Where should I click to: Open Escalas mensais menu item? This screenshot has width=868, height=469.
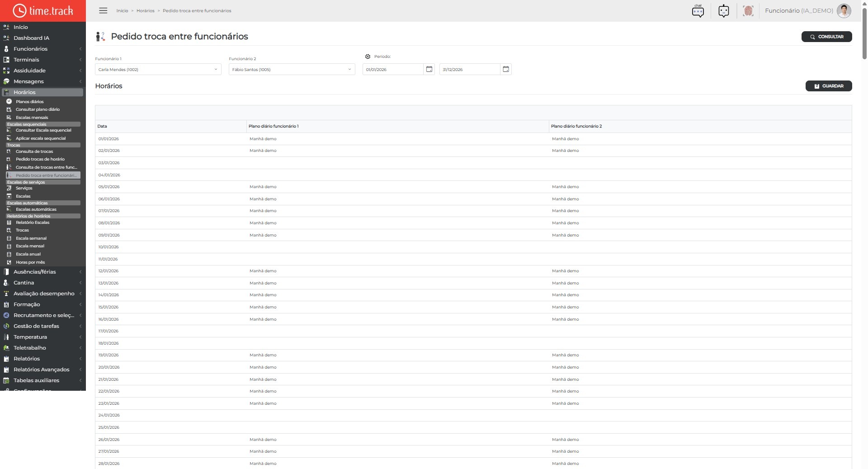click(x=32, y=118)
